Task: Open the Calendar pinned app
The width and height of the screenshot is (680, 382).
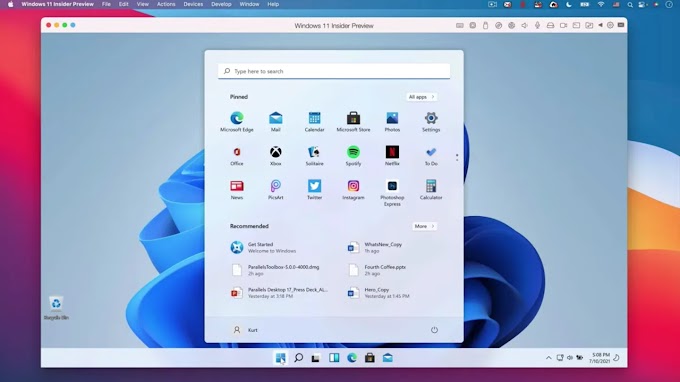Action: pyautogui.click(x=314, y=121)
